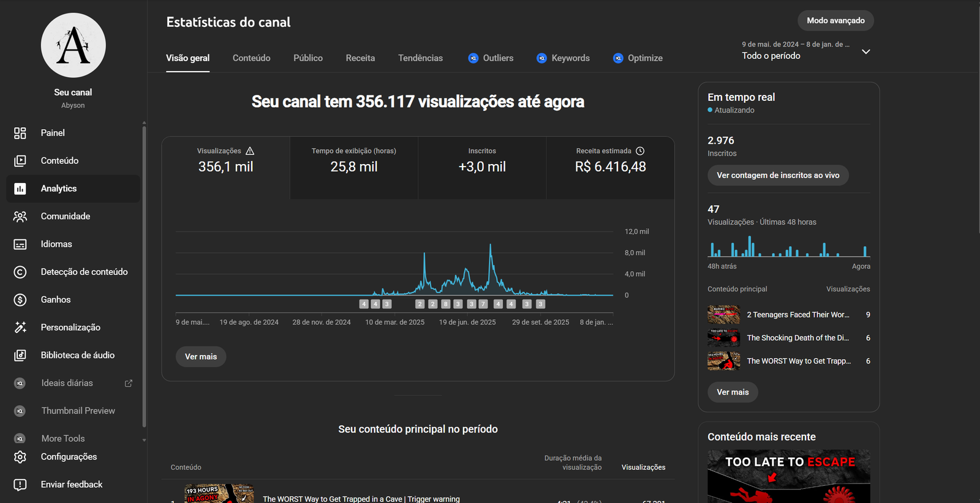The width and height of the screenshot is (980, 503).
Task: Click the 2 Teenagers video thumbnail
Action: 724,315
